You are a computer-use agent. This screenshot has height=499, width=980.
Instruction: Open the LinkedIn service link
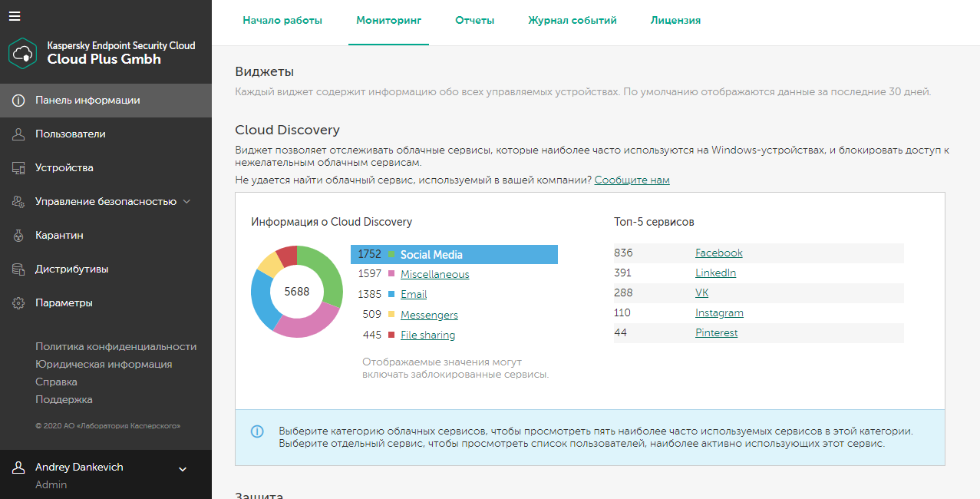(715, 273)
